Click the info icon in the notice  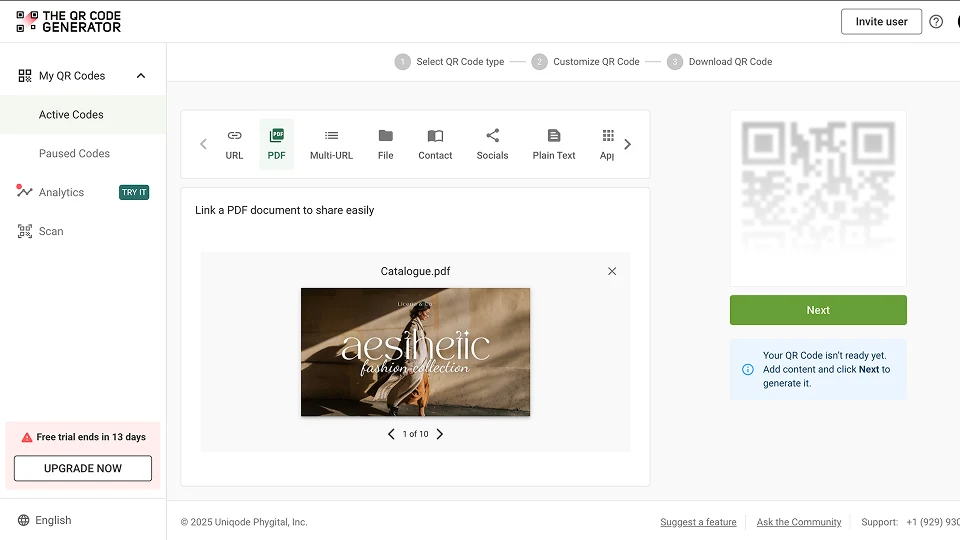coord(748,369)
